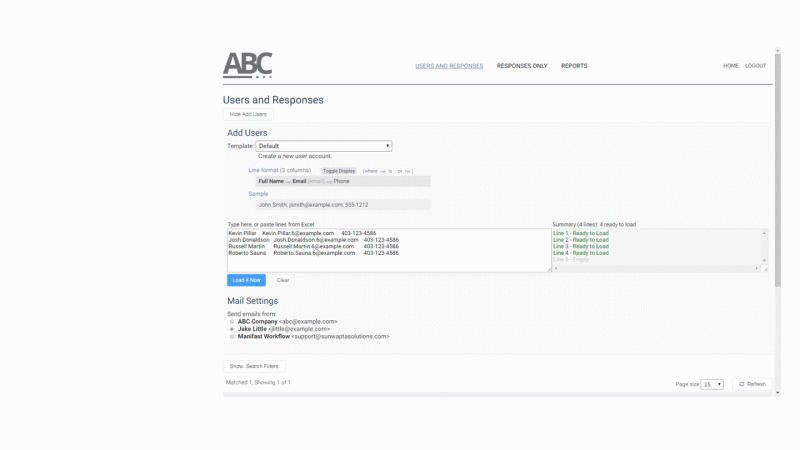Hide the Add Users section
The width and height of the screenshot is (800, 450).
[x=248, y=114]
